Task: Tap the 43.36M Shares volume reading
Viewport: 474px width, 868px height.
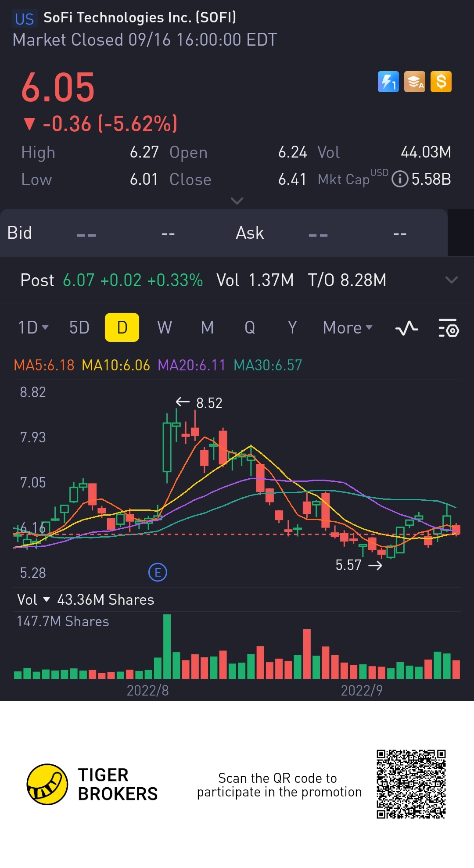Action: (x=105, y=599)
